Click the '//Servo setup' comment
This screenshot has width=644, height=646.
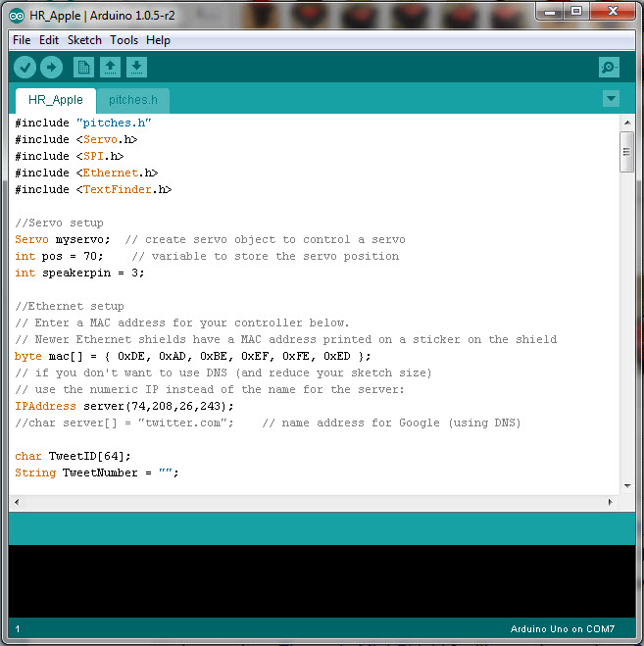click(60, 223)
